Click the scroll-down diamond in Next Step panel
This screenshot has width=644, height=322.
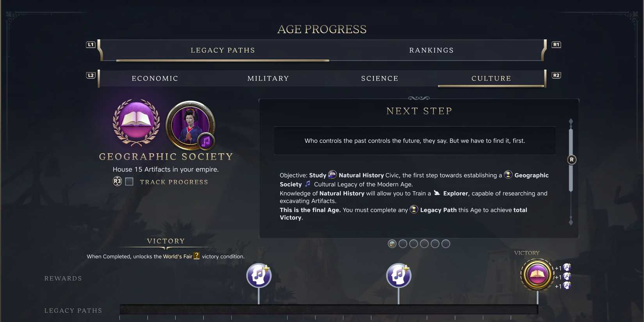tap(571, 222)
